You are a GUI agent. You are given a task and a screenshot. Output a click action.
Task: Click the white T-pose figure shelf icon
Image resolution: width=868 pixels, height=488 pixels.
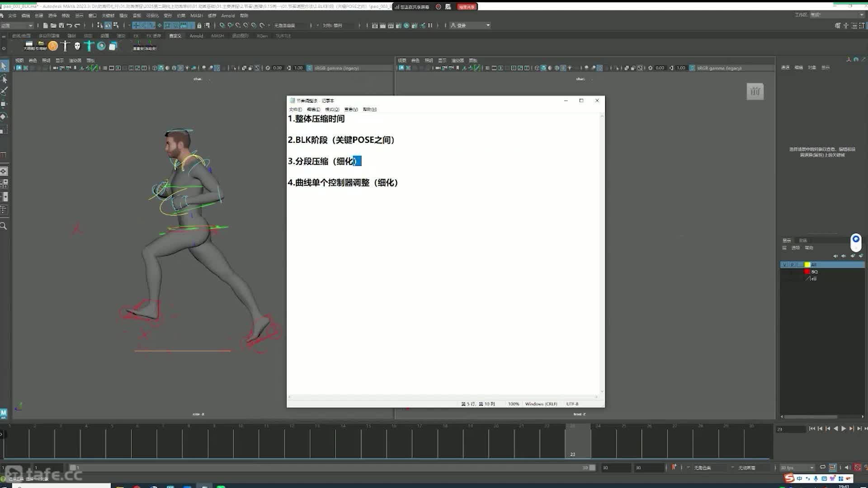tap(65, 46)
